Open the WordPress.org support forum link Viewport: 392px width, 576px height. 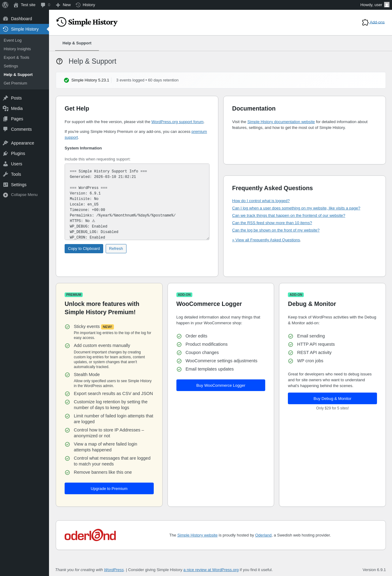(x=177, y=122)
